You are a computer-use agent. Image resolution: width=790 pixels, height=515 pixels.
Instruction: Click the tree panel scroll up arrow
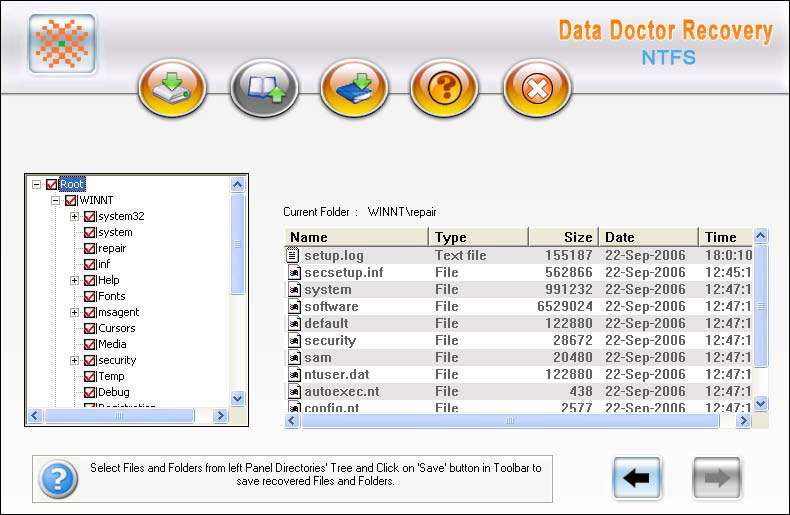click(238, 184)
